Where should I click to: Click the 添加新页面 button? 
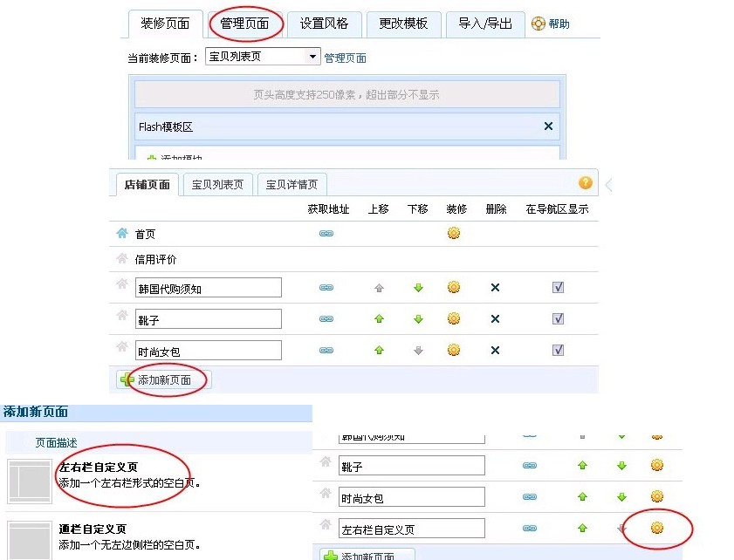pyautogui.click(x=163, y=379)
